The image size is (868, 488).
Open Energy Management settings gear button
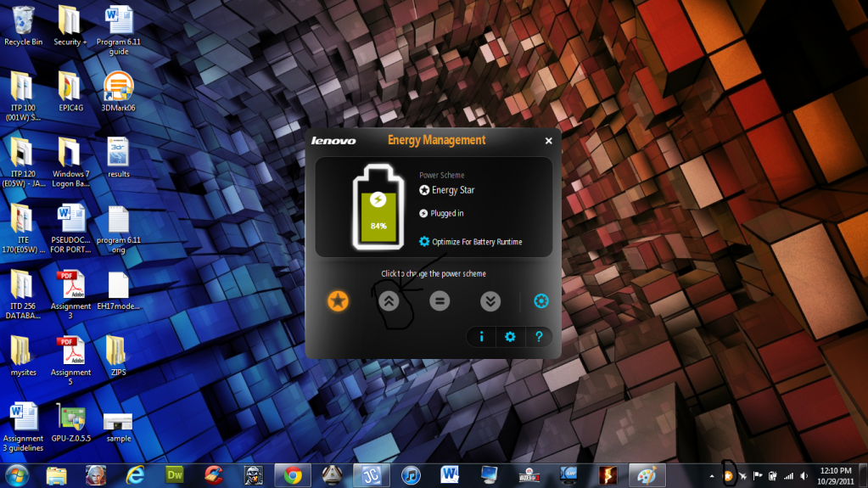[510, 337]
